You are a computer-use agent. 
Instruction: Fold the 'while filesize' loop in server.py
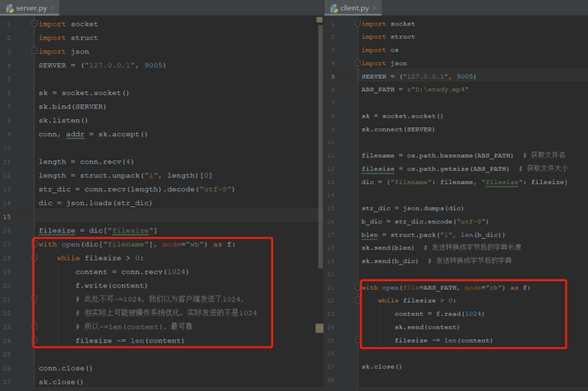pyautogui.click(x=35, y=258)
